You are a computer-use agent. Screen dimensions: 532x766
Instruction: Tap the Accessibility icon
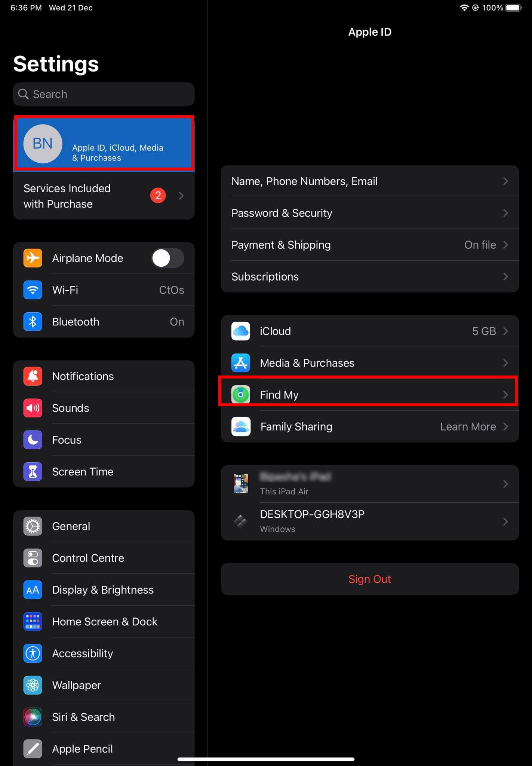click(33, 653)
